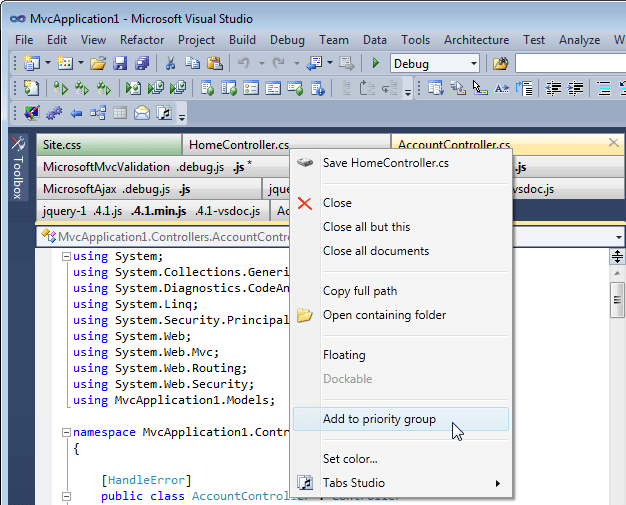The height and width of the screenshot is (505, 626).
Task: Click the Cut scissors icon
Action: click(x=170, y=63)
